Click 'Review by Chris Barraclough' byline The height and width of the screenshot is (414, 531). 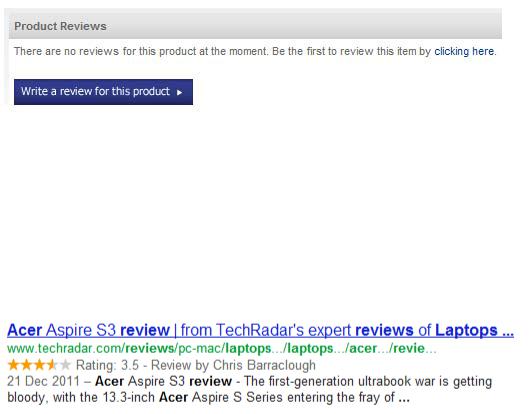(x=233, y=365)
